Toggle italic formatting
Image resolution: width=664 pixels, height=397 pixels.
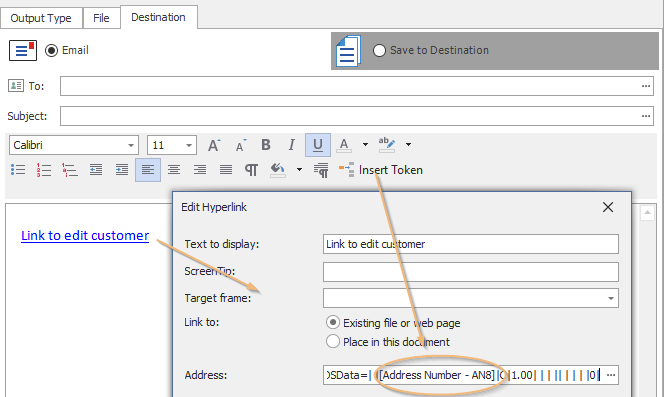(291, 145)
